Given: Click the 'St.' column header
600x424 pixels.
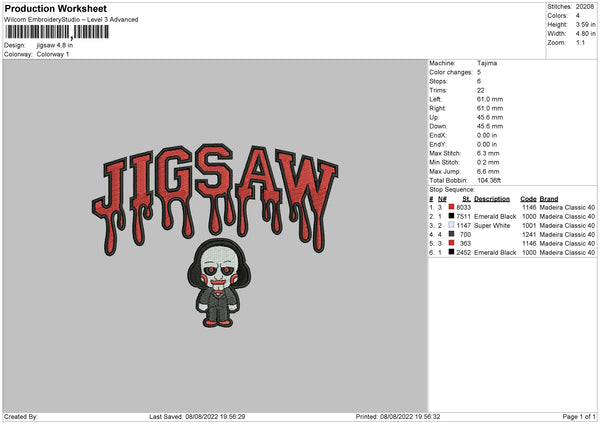Looking at the screenshot, I should (466, 199).
